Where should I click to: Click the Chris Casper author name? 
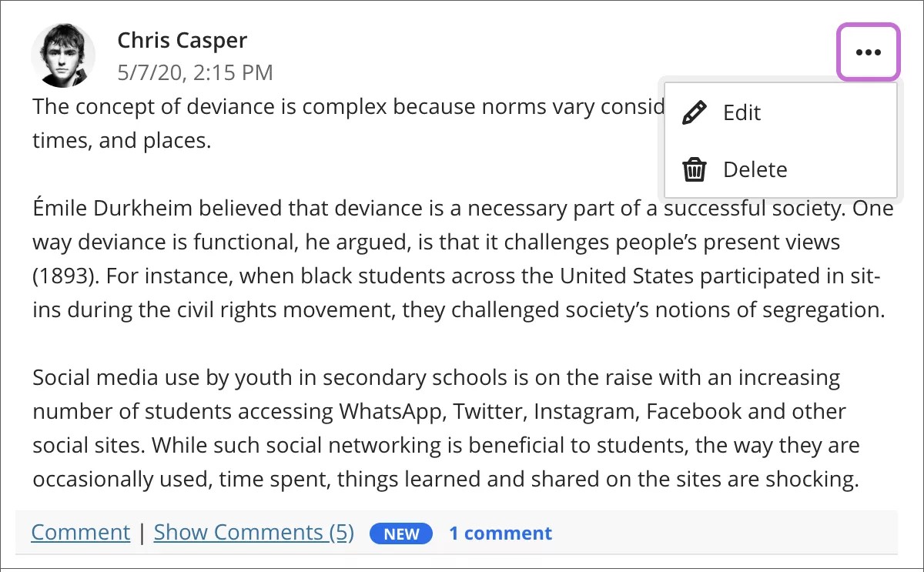pyautogui.click(x=182, y=40)
